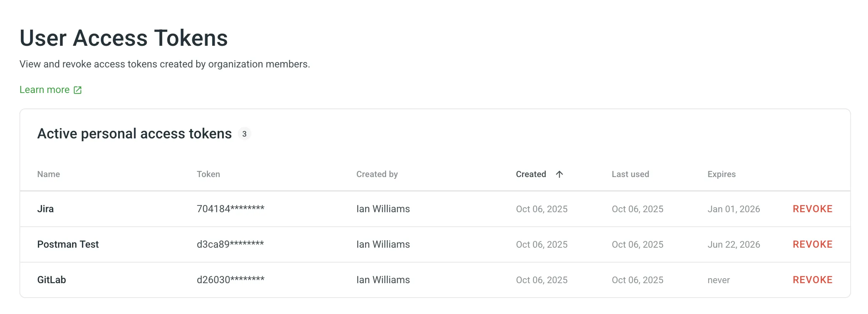This screenshot has height=314, width=868.
Task: Revoke the Jira access token
Action: [x=813, y=209]
